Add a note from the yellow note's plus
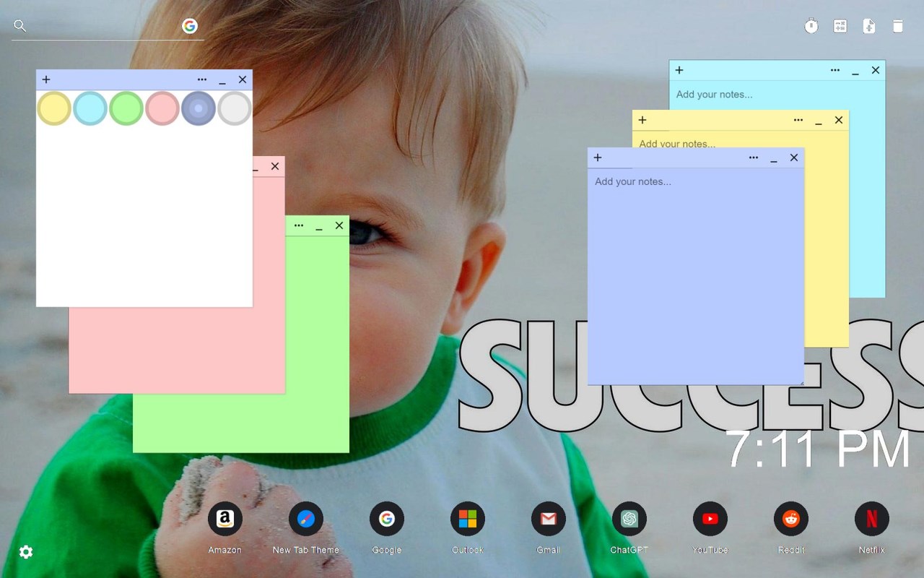 [642, 120]
